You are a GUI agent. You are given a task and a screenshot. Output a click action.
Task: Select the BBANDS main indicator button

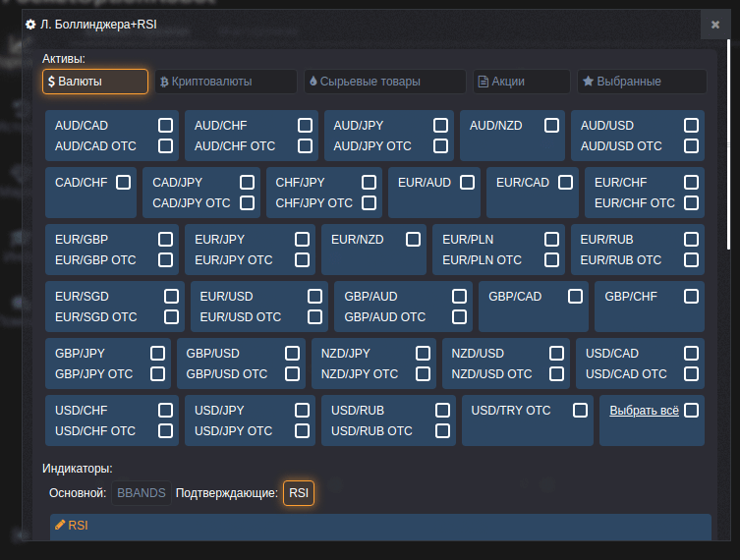[x=142, y=493]
